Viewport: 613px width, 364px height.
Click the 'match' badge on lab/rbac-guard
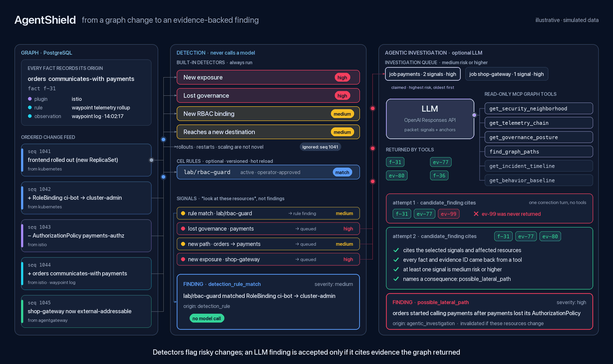(342, 172)
